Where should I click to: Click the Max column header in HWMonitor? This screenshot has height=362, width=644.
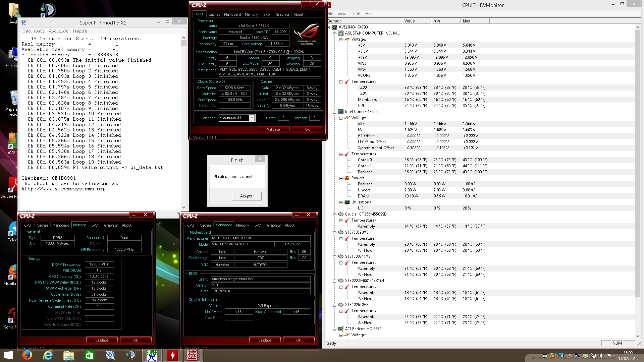click(x=475, y=21)
